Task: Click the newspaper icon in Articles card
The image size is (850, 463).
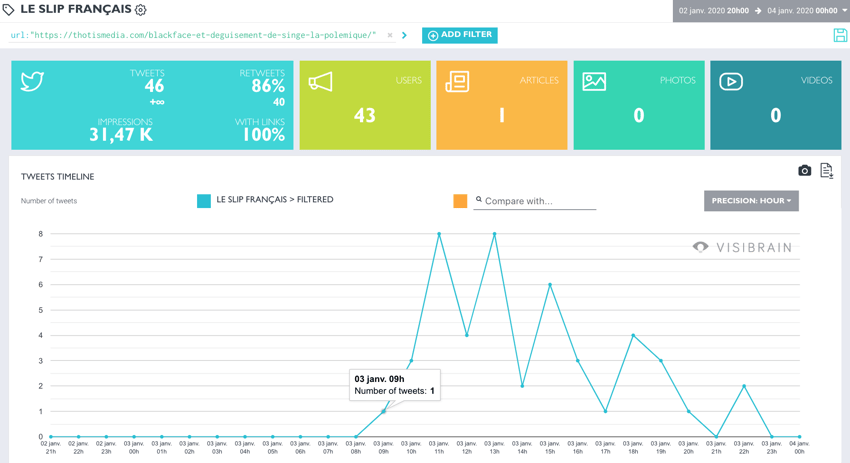Action: pyautogui.click(x=457, y=81)
